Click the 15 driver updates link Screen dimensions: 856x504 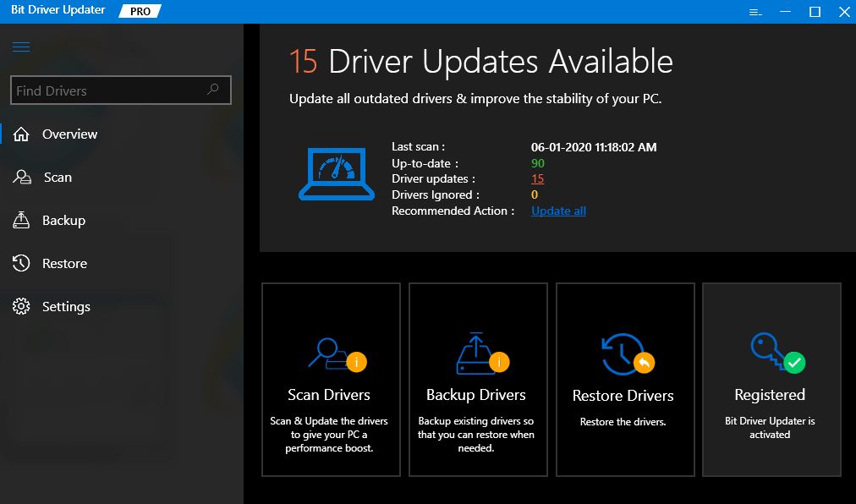(537, 178)
